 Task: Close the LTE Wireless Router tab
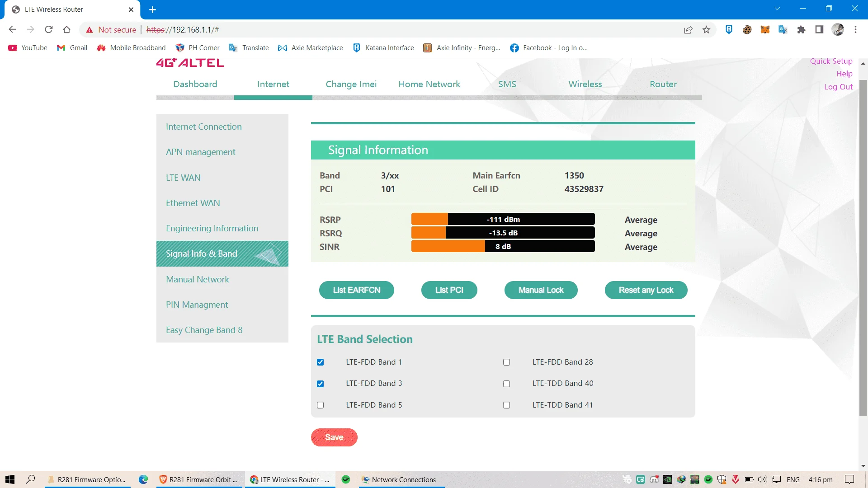131,9
